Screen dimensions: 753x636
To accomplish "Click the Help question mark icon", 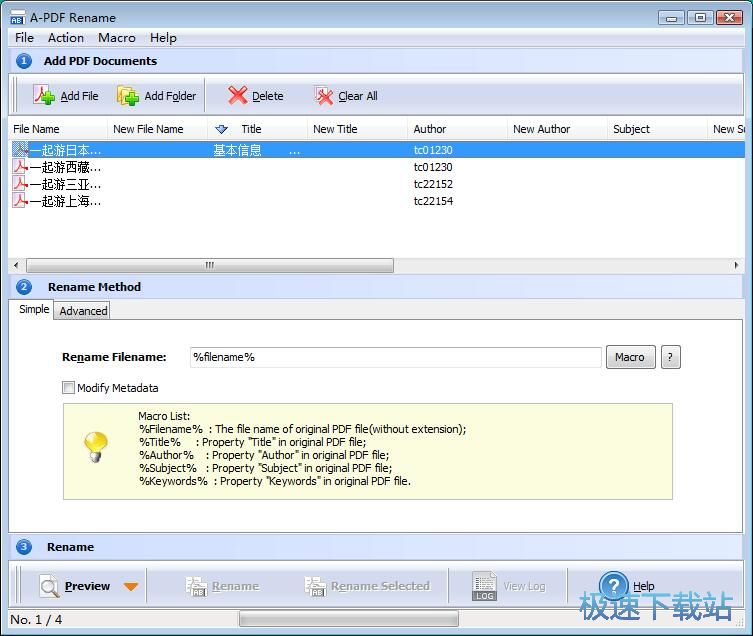I will (x=613, y=586).
